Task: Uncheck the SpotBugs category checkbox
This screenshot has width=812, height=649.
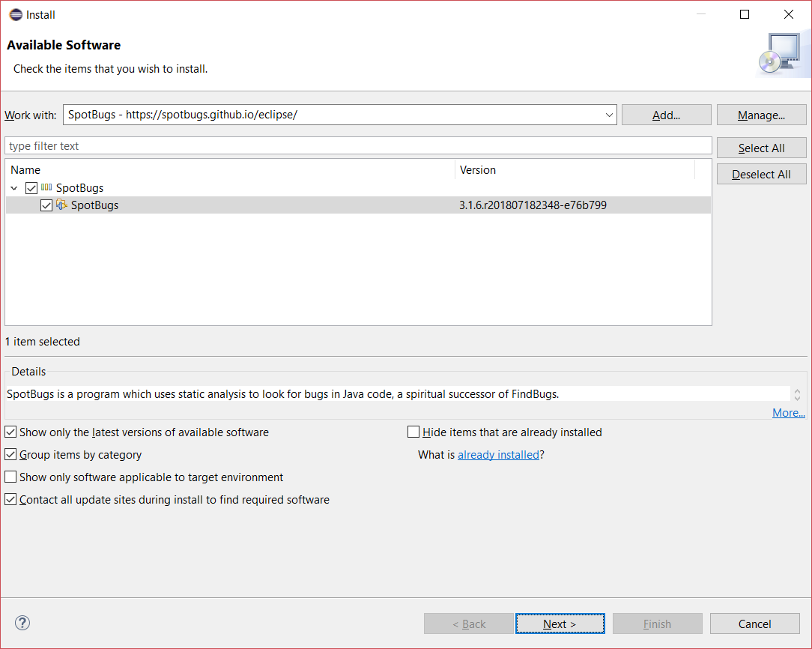Action: [31, 188]
